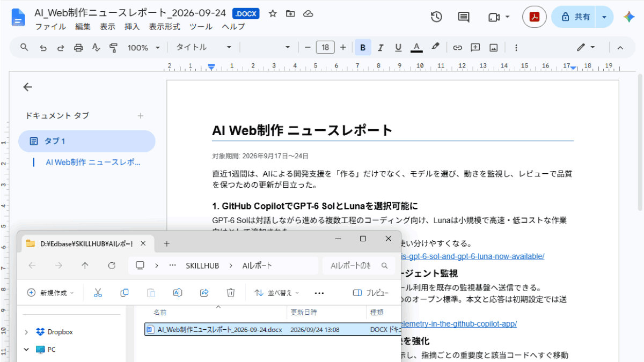
Task: Increase font size with plus button
Action: coord(343,48)
